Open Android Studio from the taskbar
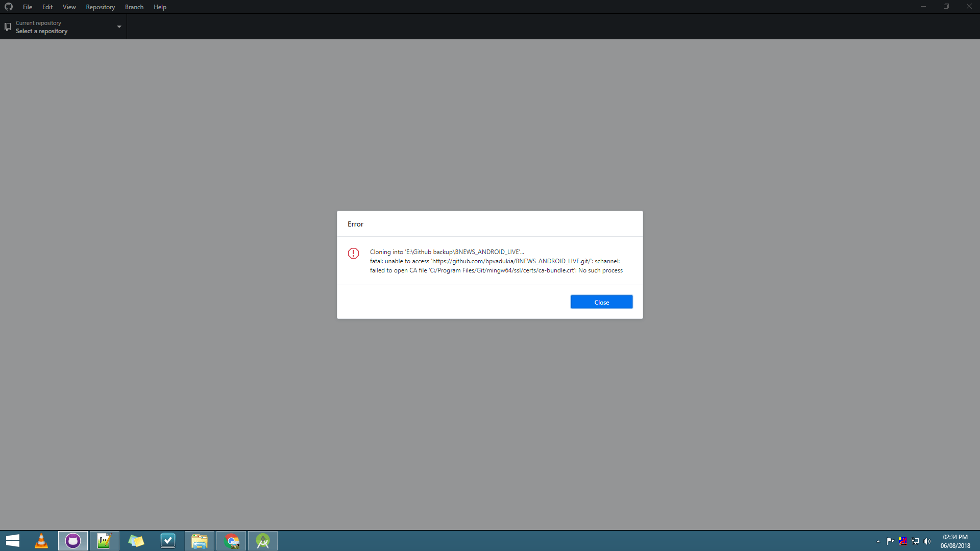The image size is (980, 551). pos(263,540)
